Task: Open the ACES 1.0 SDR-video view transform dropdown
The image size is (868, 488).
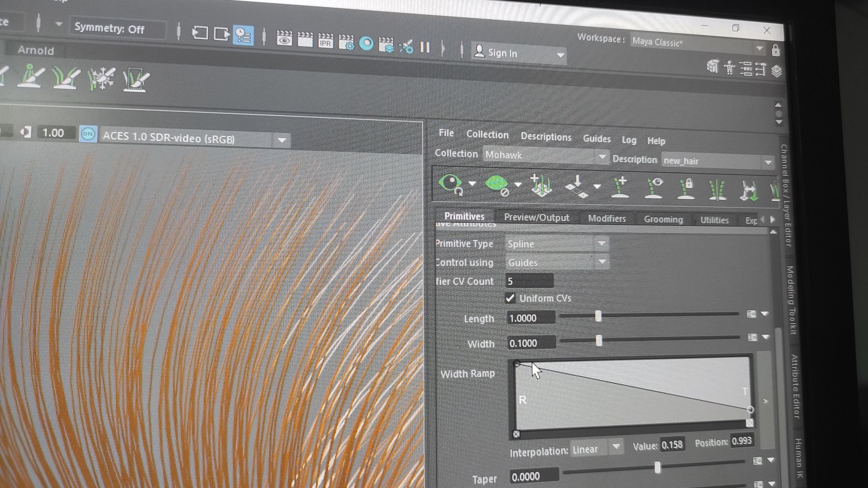Action: [282, 140]
